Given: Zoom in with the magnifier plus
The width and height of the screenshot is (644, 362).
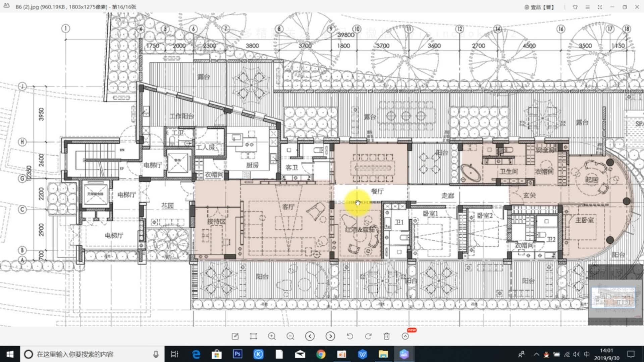Looking at the screenshot, I should coord(272,336).
